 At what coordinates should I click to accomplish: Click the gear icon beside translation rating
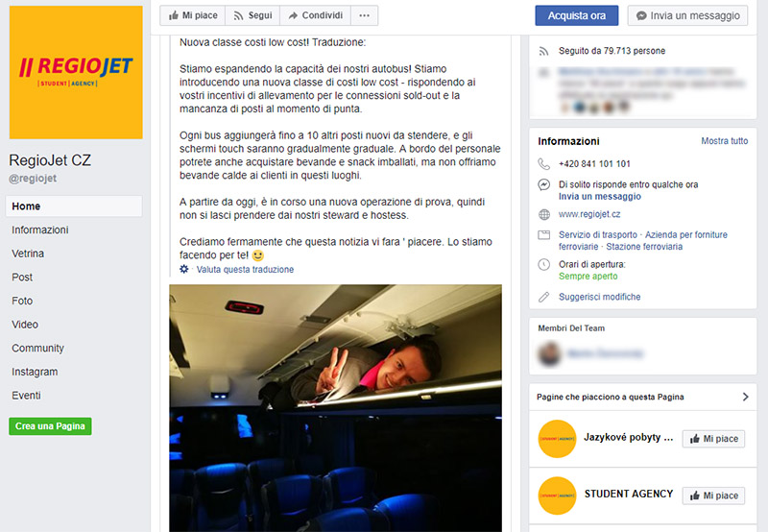click(184, 269)
